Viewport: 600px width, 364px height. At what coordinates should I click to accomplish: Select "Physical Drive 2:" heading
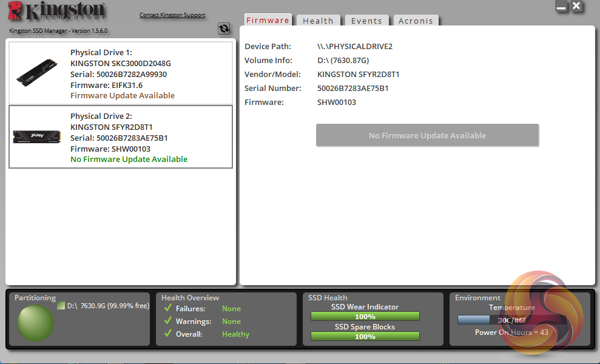(101, 116)
